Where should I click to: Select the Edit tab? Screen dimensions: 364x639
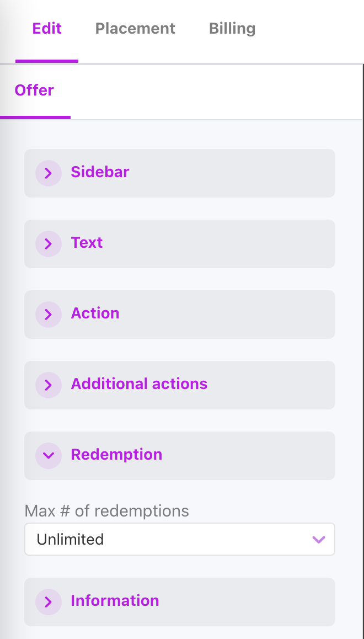point(47,28)
